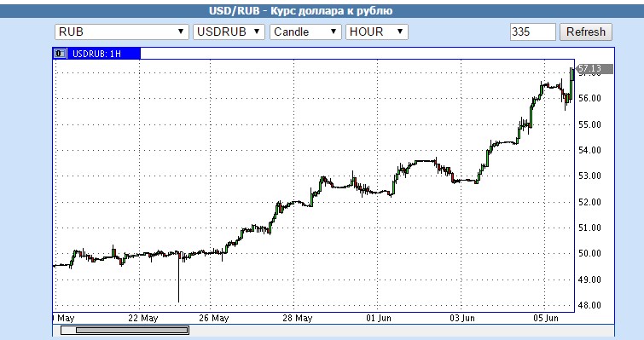Click the 28 May date label
Viewport: 644px width, 340px height.
point(298,318)
